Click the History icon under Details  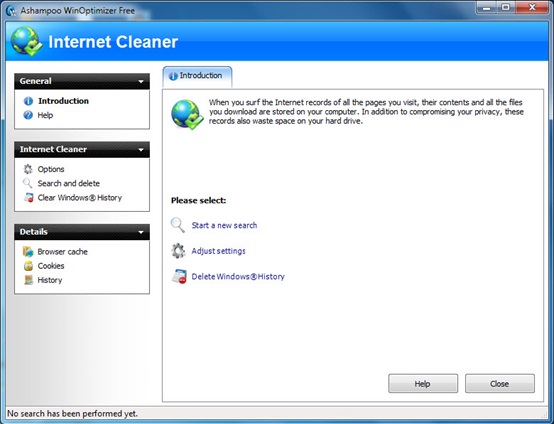coord(28,280)
